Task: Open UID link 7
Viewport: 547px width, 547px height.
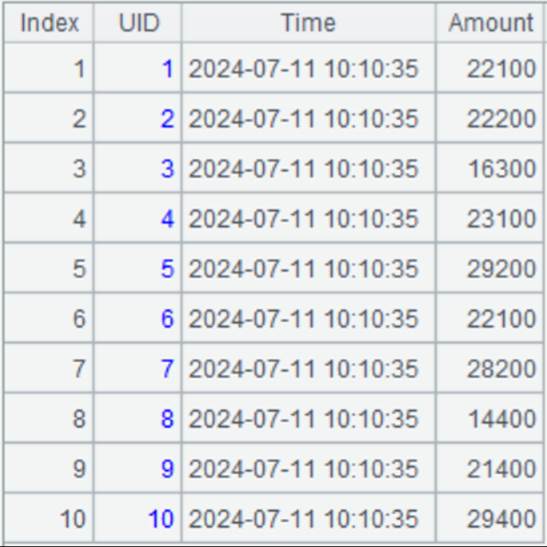Action: coord(167,369)
